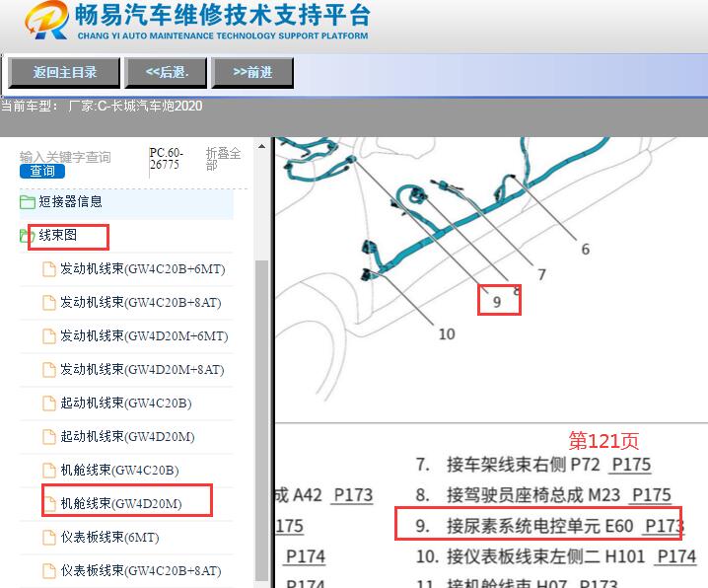Open document icon for 起动机线束(GW4D20M)

[48, 437]
